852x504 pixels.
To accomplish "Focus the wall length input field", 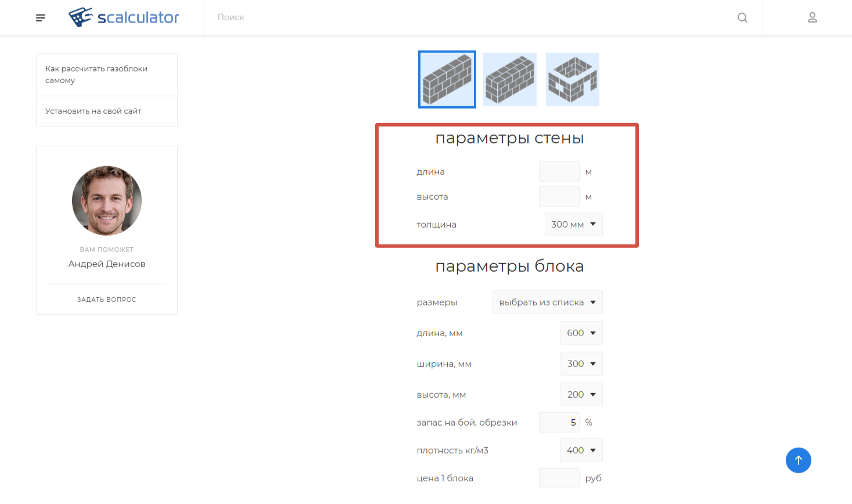I will pyautogui.click(x=559, y=172).
